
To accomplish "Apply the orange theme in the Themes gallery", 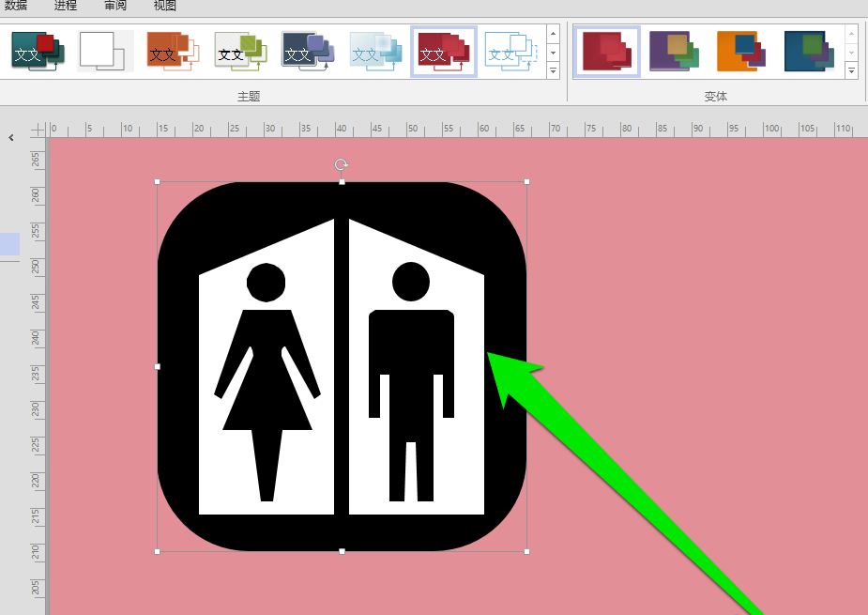I will pyautogui.click(x=171, y=52).
